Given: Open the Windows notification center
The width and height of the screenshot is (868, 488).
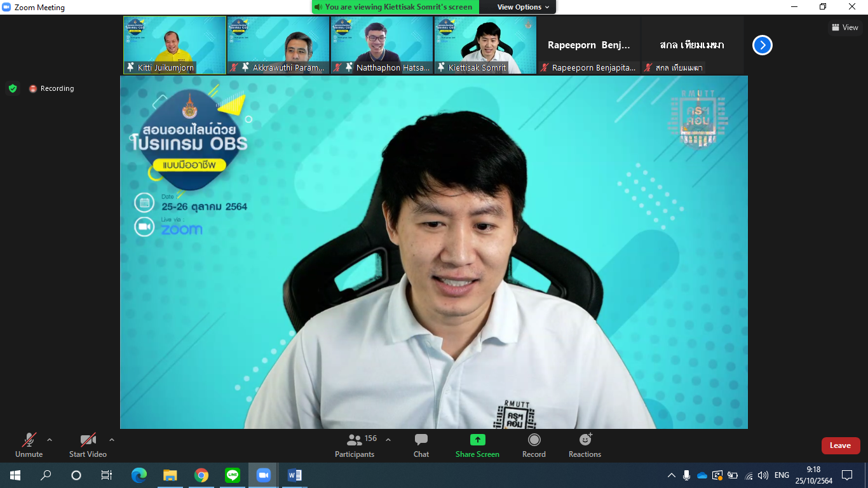Looking at the screenshot, I should [846, 475].
